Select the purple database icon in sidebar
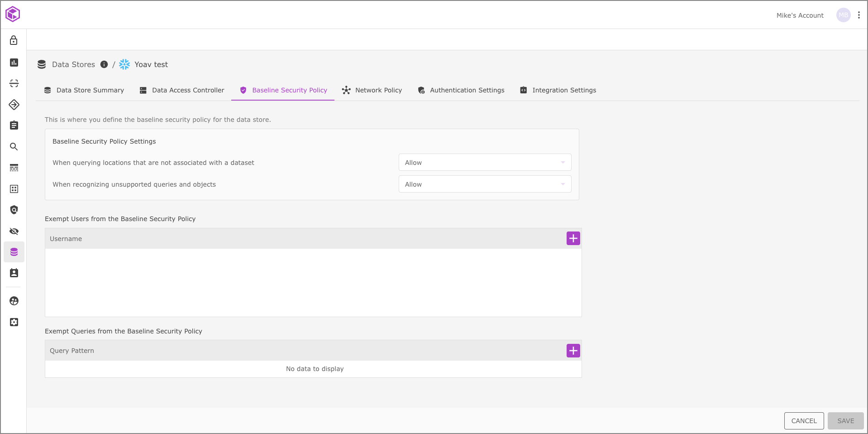Image resolution: width=868 pixels, height=434 pixels. point(14,252)
